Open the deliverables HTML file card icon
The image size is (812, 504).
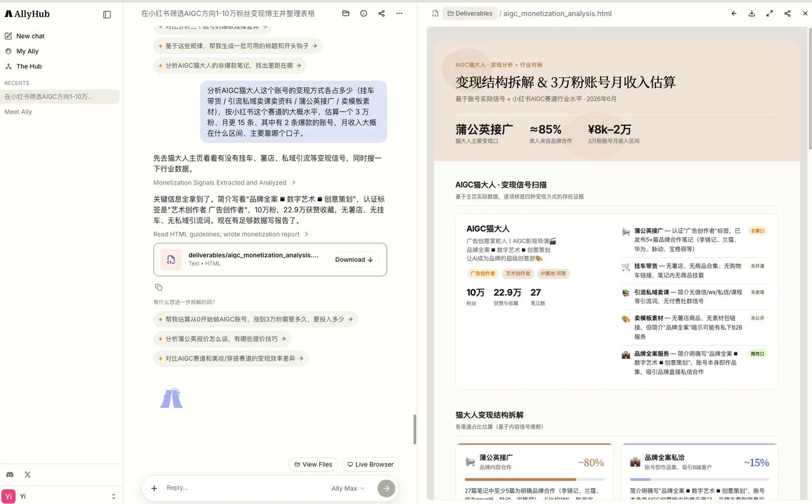pyautogui.click(x=171, y=259)
